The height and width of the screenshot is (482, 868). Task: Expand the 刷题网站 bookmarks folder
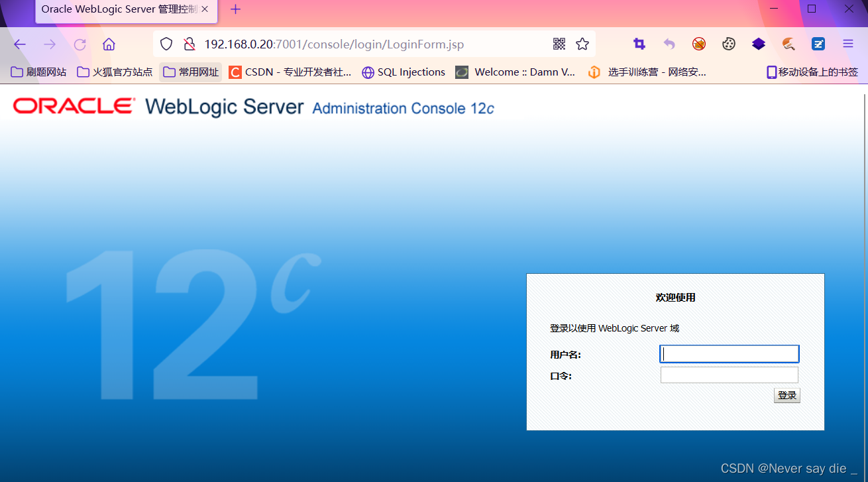click(38, 72)
